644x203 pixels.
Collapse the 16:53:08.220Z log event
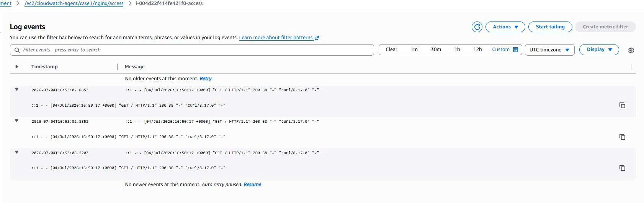(16, 152)
